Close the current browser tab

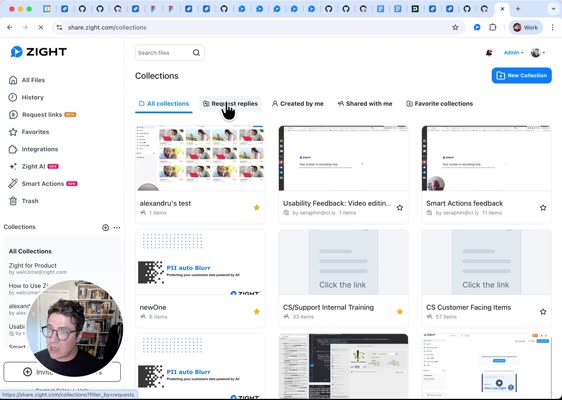click(502, 9)
